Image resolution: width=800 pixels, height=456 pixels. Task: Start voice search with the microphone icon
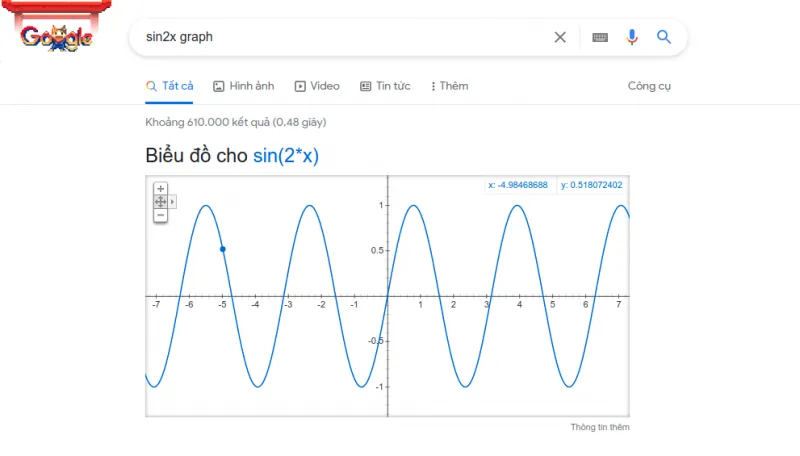632,37
